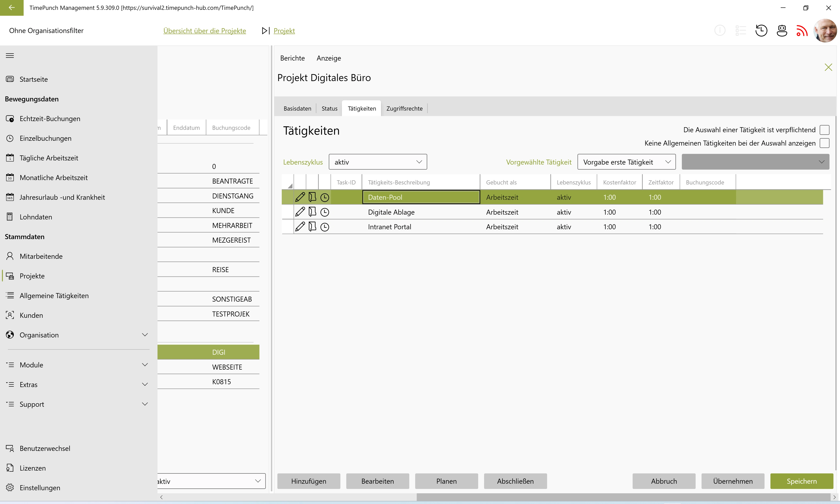Open the project list aktiv filter dropdown
The image size is (840, 504).
(211, 481)
